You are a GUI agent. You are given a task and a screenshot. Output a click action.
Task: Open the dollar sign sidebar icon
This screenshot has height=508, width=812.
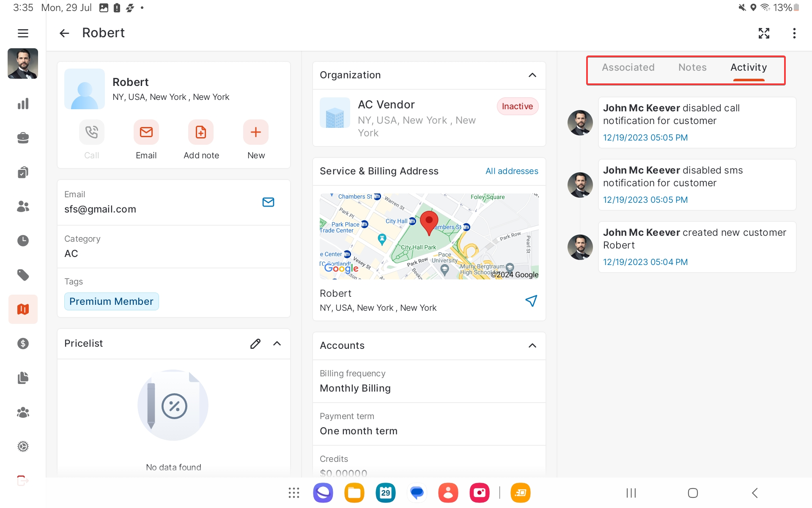(23, 343)
